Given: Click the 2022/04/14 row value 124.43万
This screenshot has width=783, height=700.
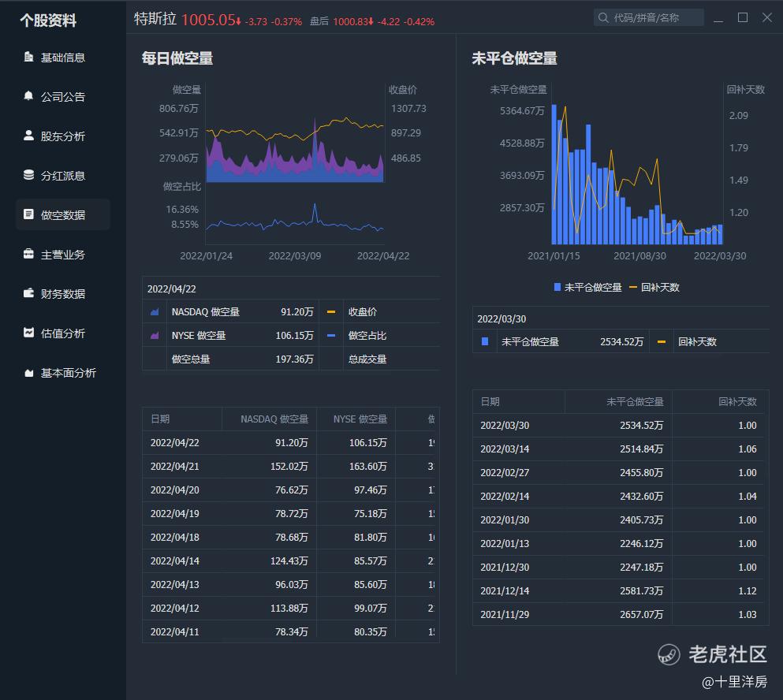Looking at the screenshot, I should 289,561.
